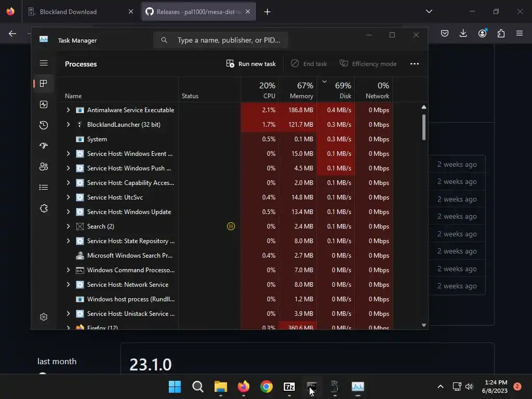This screenshot has height=399, width=532.
Task: Close the Blockland Download tab
Action: tap(130, 11)
